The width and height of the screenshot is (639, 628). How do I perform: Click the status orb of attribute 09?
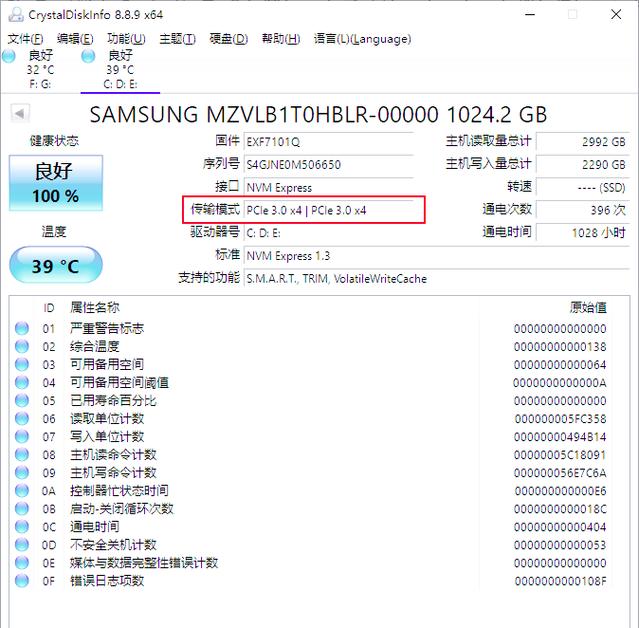[22, 472]
